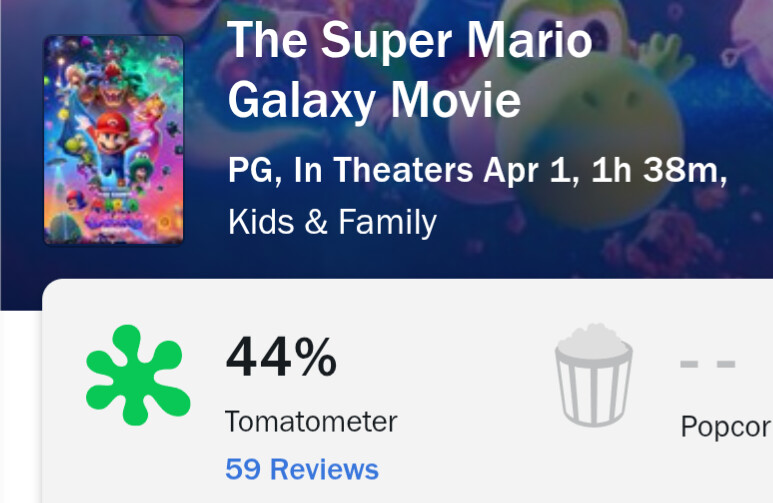Click the percent sign beside 44
This screenshot has height=503, width=773.
click(x=313, y=358)
